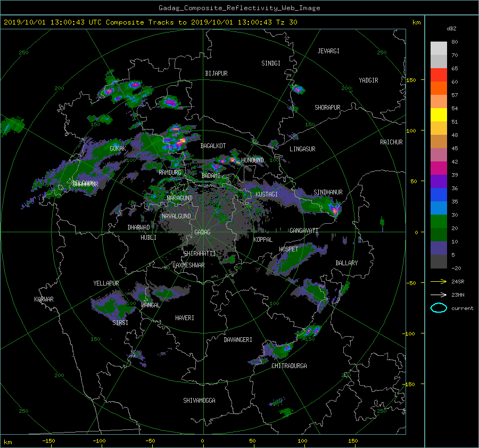
Task: Click the BALLARY label
Action: click(x=346, y=263)
